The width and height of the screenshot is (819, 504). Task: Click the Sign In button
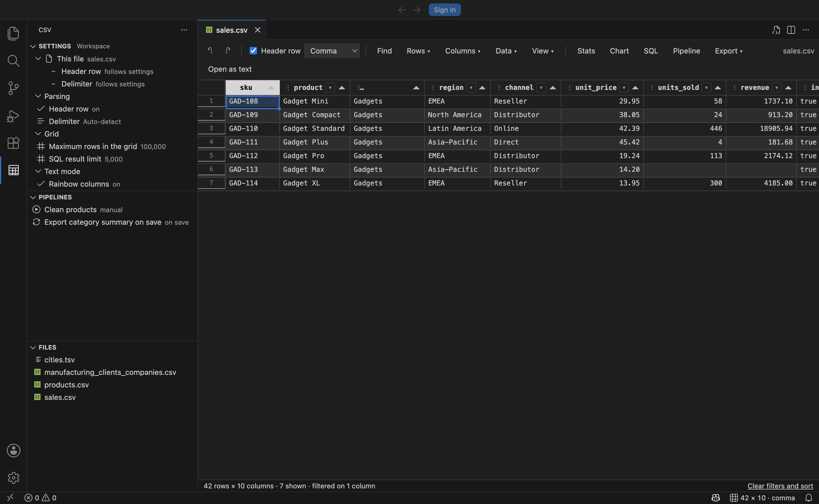pyautogui.click(x=444, y=10)
